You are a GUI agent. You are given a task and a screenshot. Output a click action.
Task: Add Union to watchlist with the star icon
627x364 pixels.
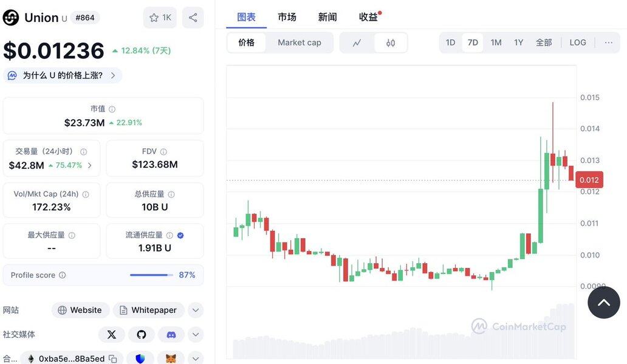(x=160, y=18)
